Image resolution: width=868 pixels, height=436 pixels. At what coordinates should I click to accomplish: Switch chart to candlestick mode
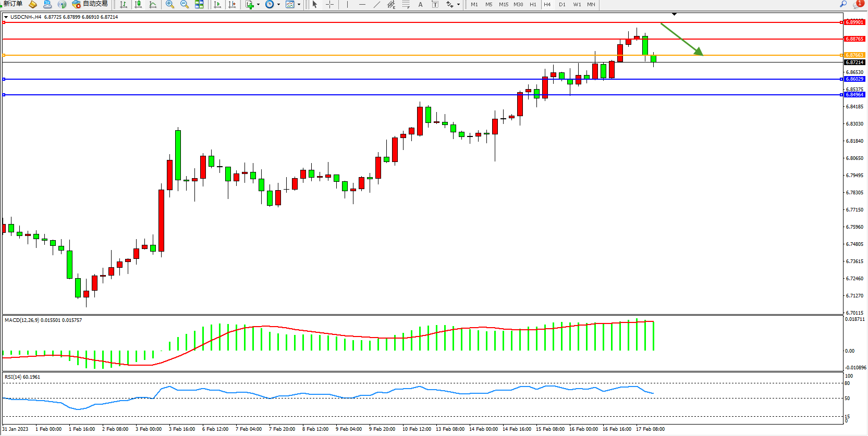coord(138,4)
